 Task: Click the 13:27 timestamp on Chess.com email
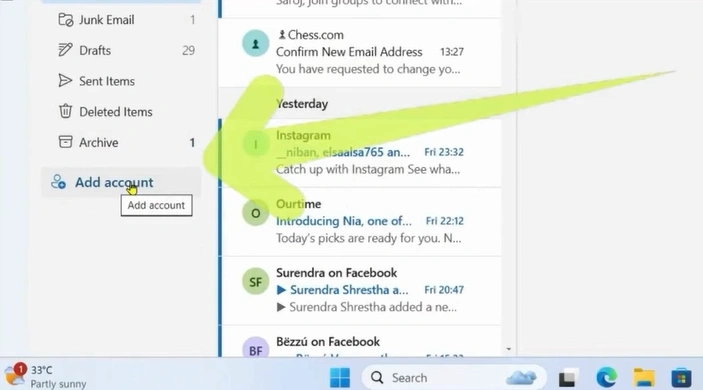(x=451, y=52)
